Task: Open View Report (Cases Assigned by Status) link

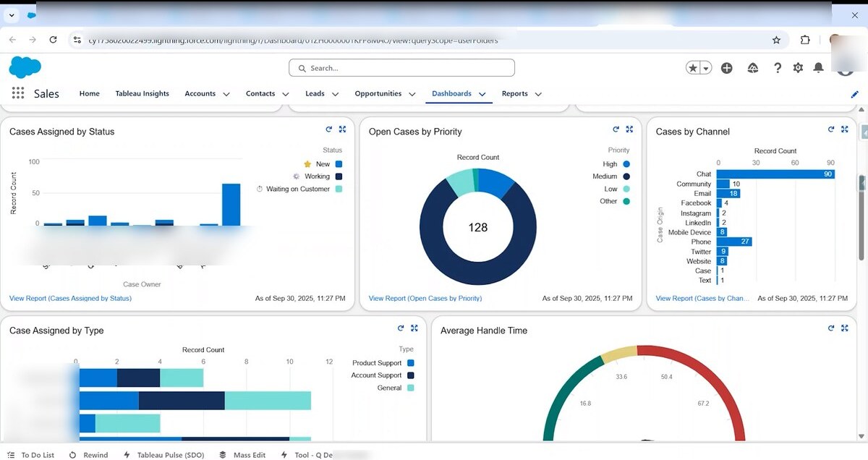Action: (70, 298)
